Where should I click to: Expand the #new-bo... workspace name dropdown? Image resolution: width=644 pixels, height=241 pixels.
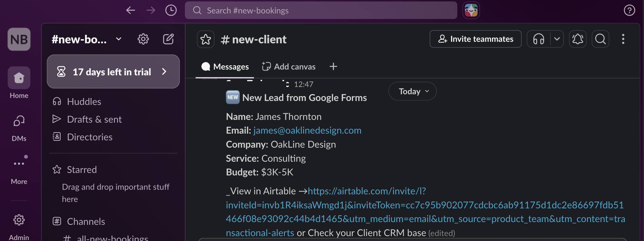click(87, 39)
